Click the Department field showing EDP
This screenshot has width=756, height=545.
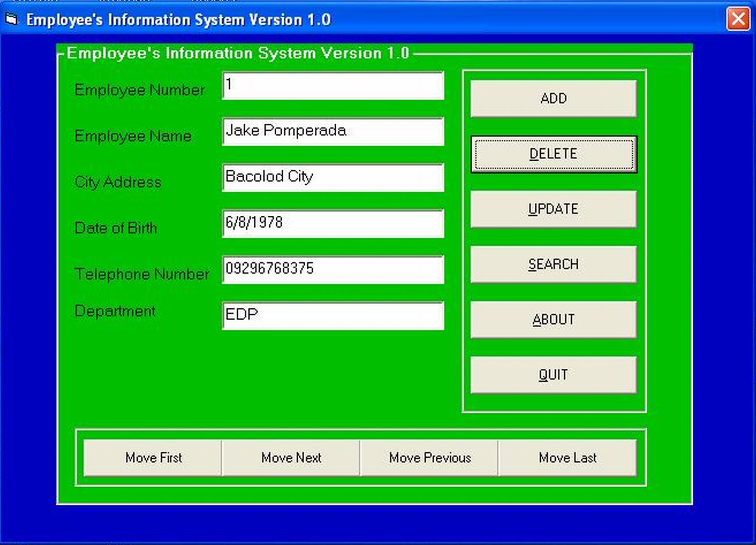tap(332, 316)
